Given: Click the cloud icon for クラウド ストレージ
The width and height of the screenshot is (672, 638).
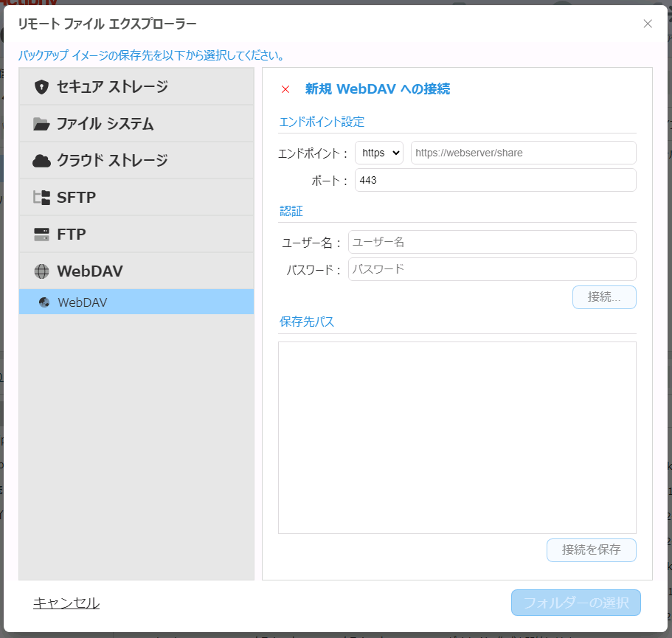Looking at the screenshot, I should point(42,161).
